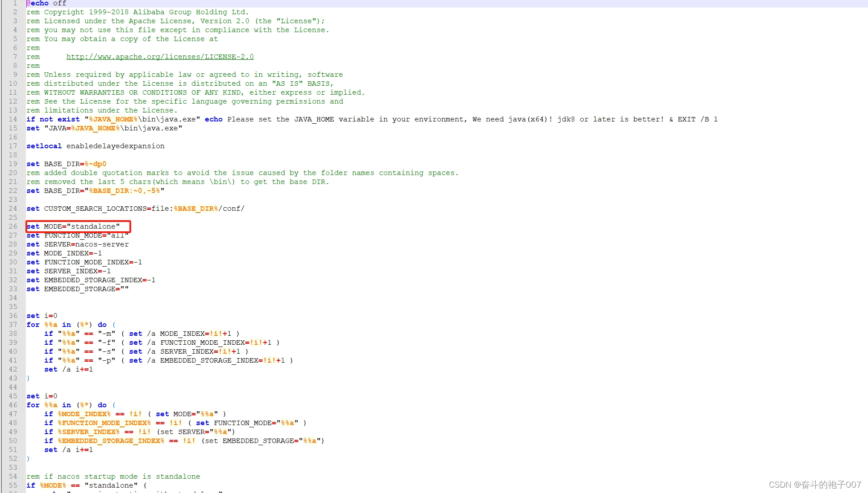
Task: Click the 'Unless required by applicable law' comment
Action: (x=184, y=75)
